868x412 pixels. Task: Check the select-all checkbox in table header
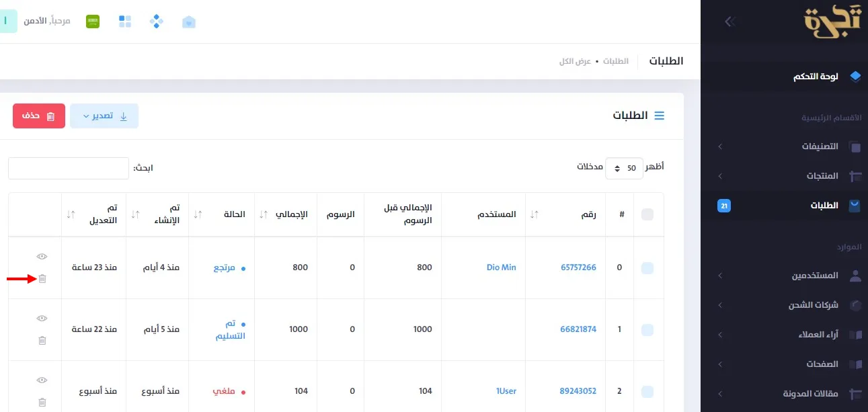pos(647,214)
